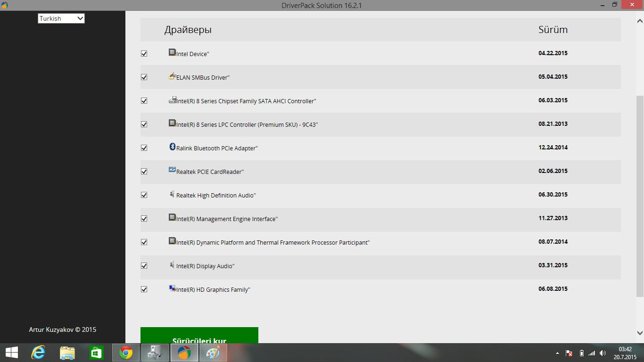This screenshot has width=644, height=362.
Task: Click the ELAN SMBus Driver name
Action: [x=203, y=78]
